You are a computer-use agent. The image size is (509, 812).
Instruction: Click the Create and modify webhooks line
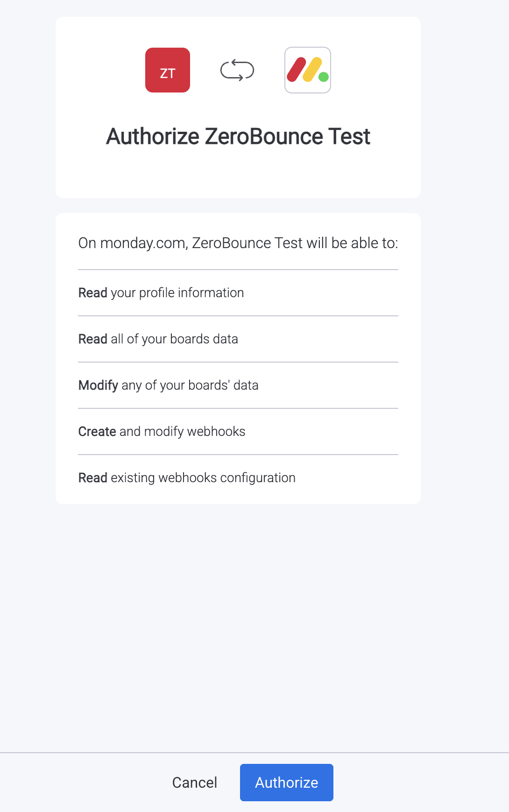[162, 431]
